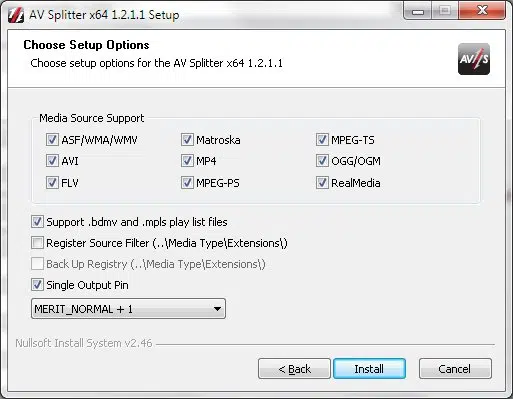
Task: Click the 'Back Up Registry' greyed label
Action: (x=156, y=264)
